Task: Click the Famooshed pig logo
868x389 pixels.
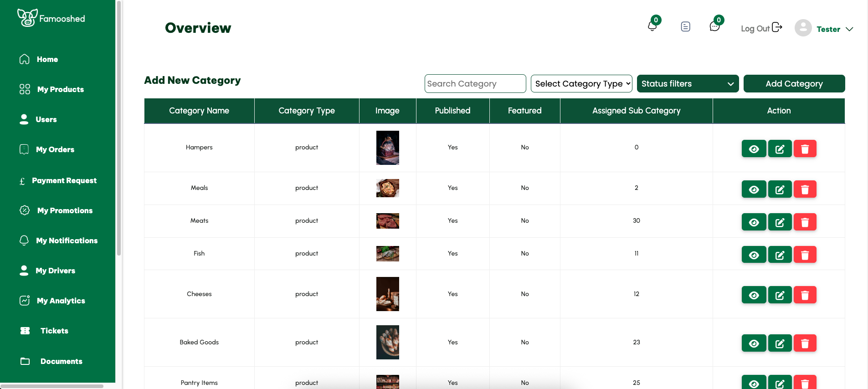Action: 27,18
